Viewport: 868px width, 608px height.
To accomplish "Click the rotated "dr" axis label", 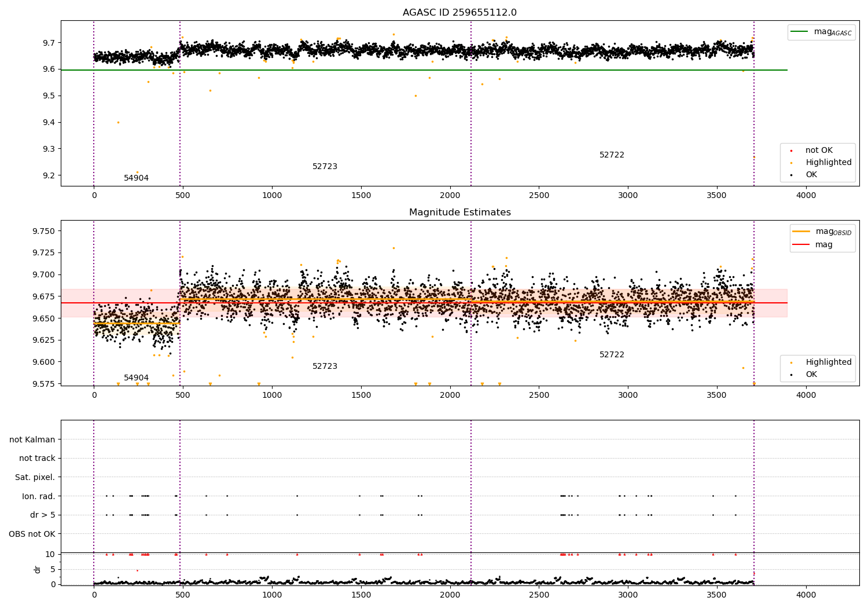I will click(38, 569).
